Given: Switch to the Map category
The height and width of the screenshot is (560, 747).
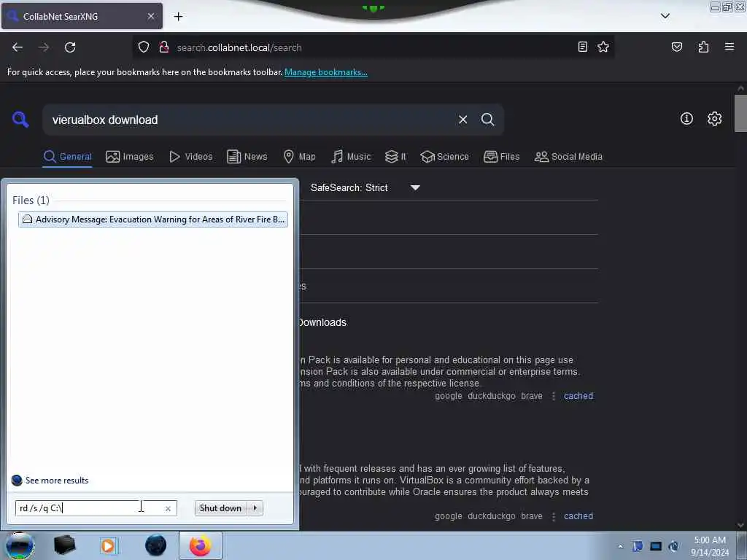Looking at the screenshot, I should pyautogui.click(x=299, y=157).
